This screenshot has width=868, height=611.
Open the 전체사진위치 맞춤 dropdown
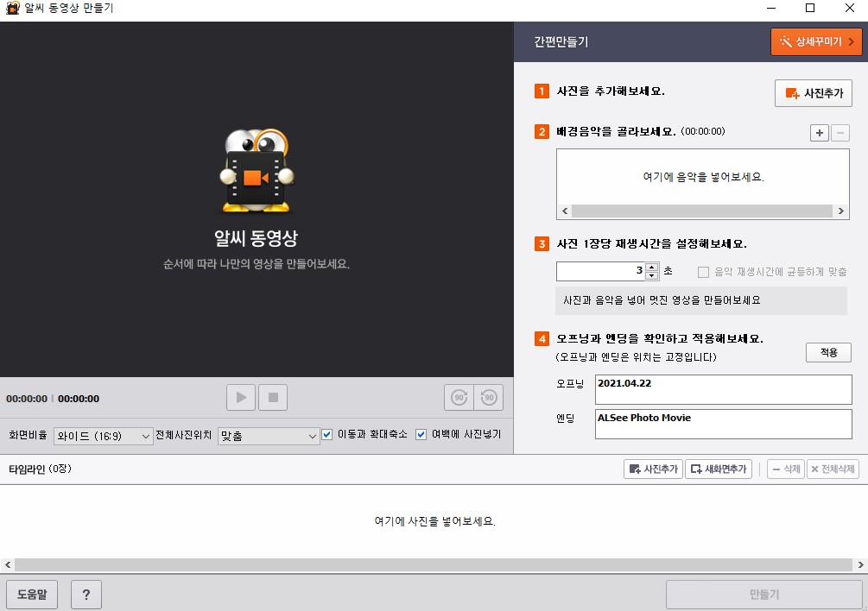(269, 436)
